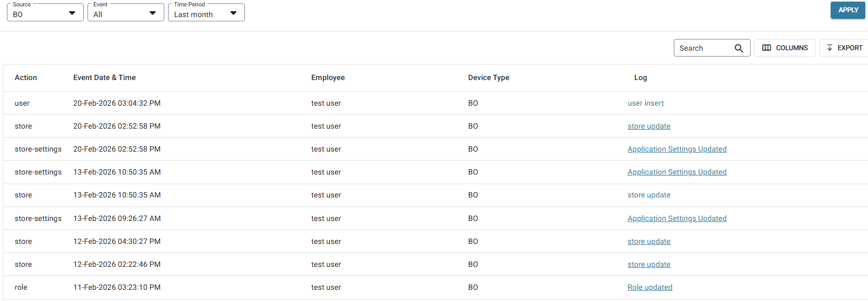Click the Log column header
Screen dimensions: 868x301
point(640,78)
